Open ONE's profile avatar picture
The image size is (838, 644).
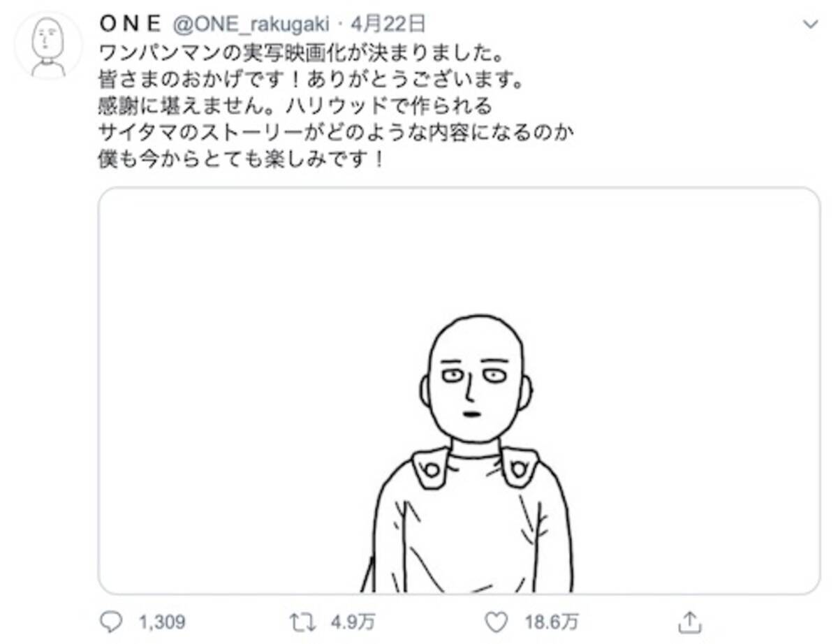48,44
